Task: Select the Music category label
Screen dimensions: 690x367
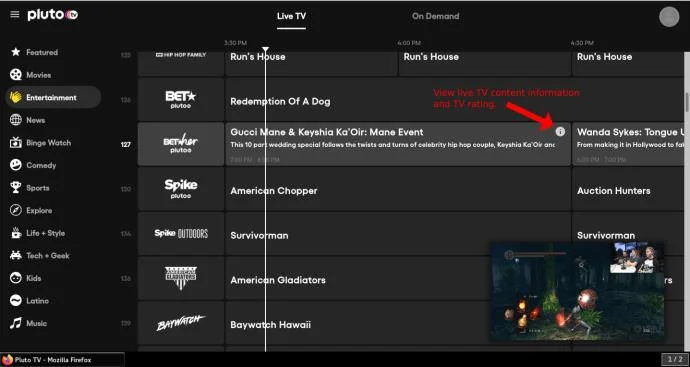Action: (x=36, y=323)
